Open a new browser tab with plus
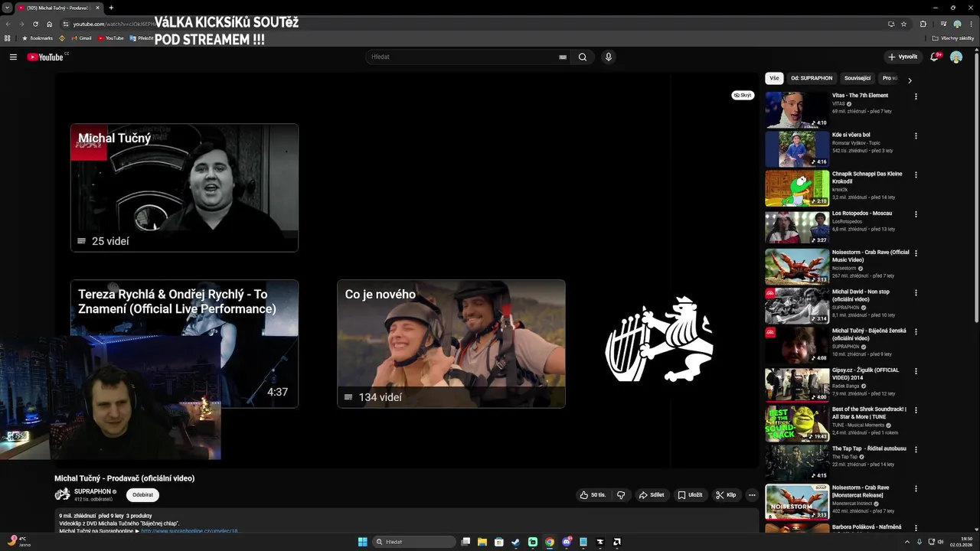This screenshot has height=551, width=980. click(111, 8)
